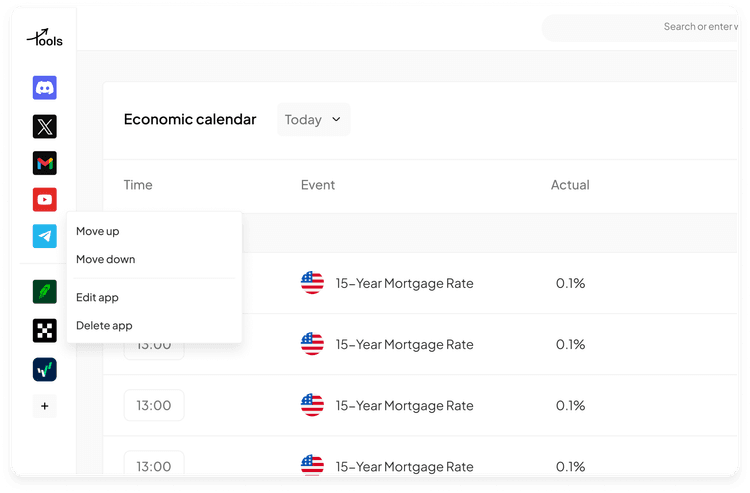Image resolution: width=750 pixels, height=493 pixels.
Task: Choose Delete app from context menu
Action: 104,325
